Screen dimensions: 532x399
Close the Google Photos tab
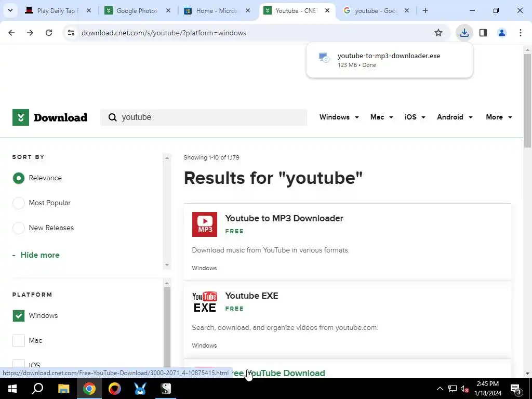(168, 10)
